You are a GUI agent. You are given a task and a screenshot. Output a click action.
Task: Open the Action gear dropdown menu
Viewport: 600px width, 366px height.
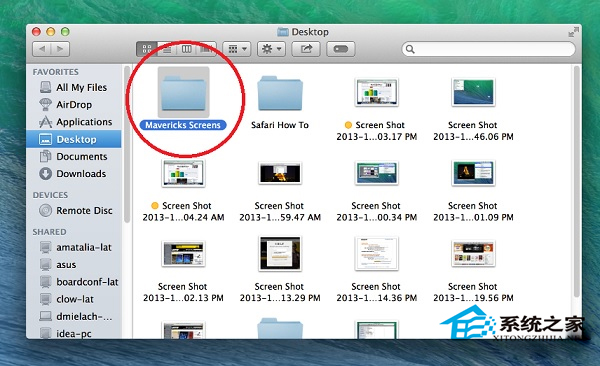(x=271, y=49)
